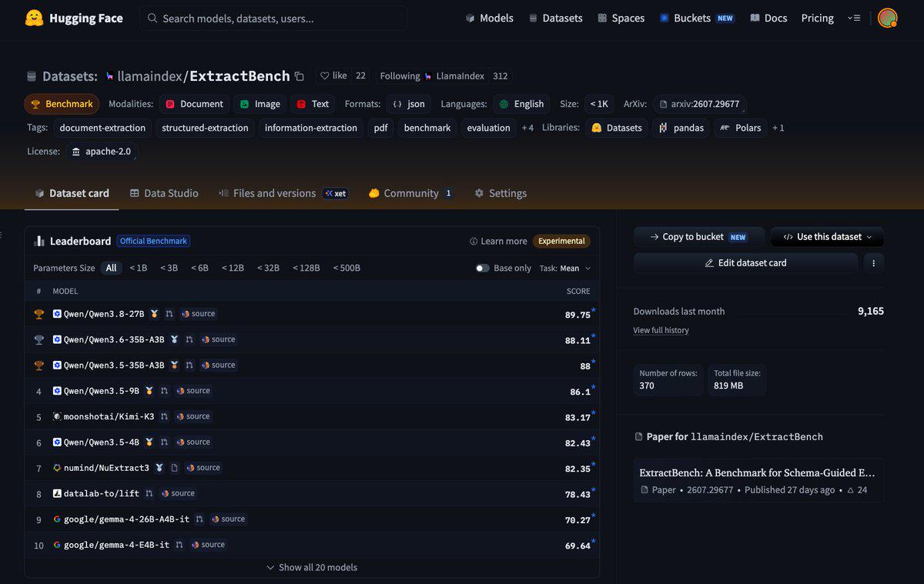
Task: Click source link for gemma-4-26B-A4B-it
Action: click(x=227, y=519)
